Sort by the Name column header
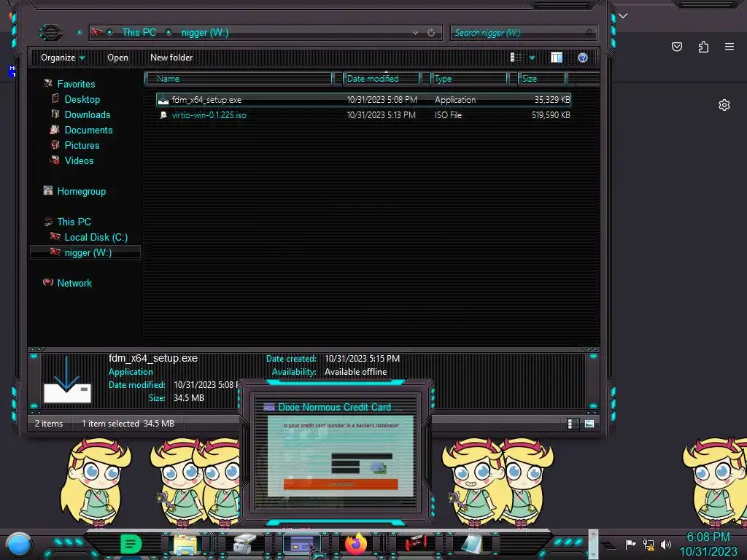This screenshot has height=560, width=747. pos(239,79)
